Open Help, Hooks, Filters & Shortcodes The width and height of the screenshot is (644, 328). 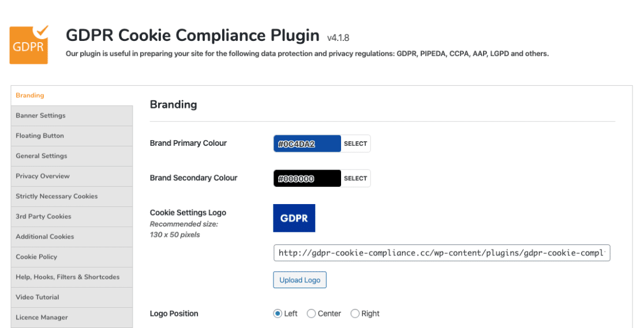(x=72, y=277)
